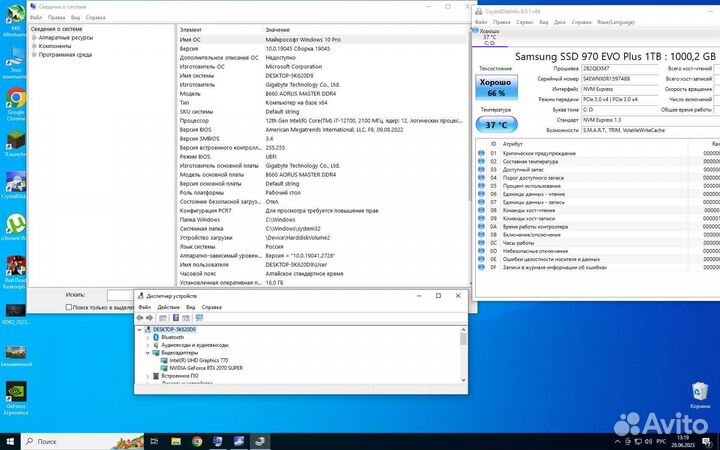This screenshot has height=450, width=720.
Task: Select 'Установленная оперативная п...' row in System Info
Action: [x=323, y=283]
